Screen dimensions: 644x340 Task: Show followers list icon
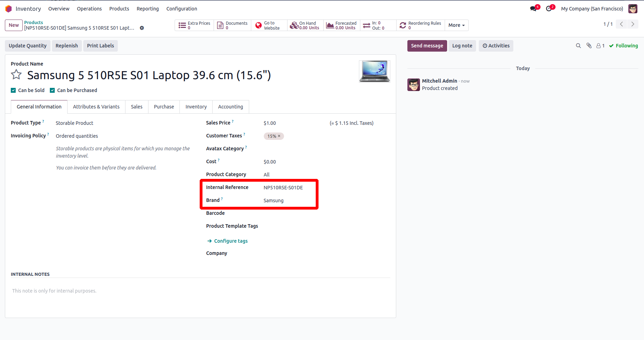click(x=600, y=46)
